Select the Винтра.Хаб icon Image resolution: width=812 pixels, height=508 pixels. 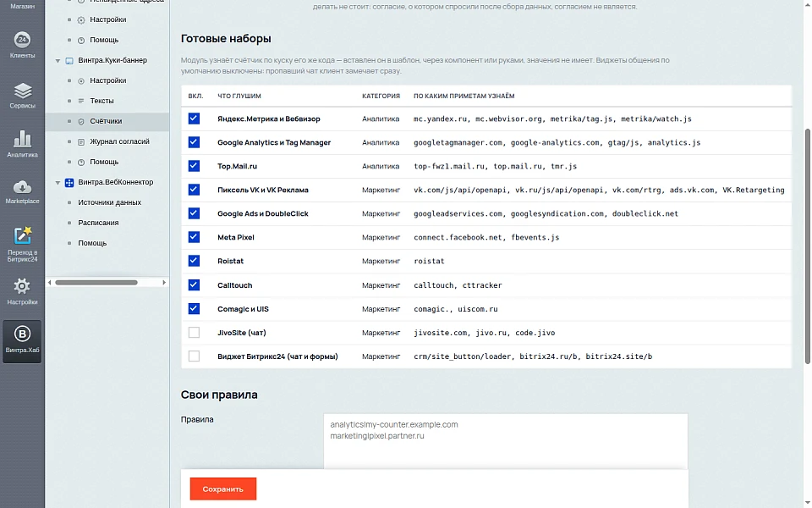point(22,334)
